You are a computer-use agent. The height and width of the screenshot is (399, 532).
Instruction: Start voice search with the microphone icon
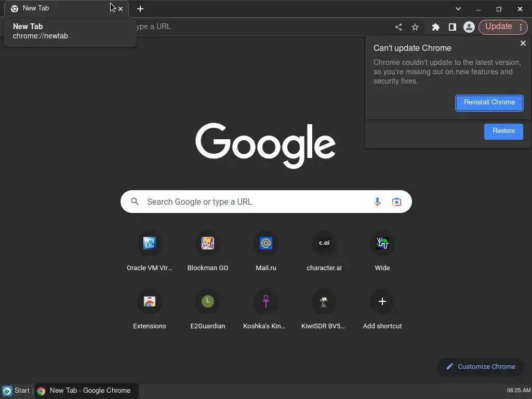click(x=377, y=202)
